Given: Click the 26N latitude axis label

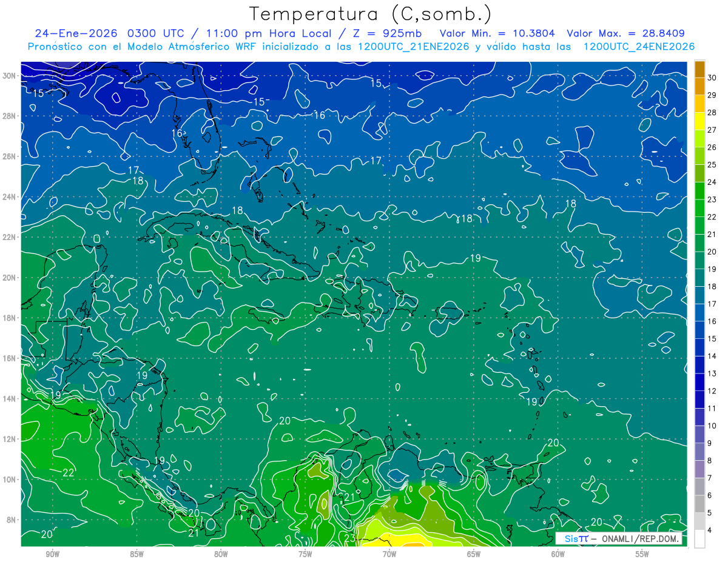Looking at the screenshot, I should (10, 156).
